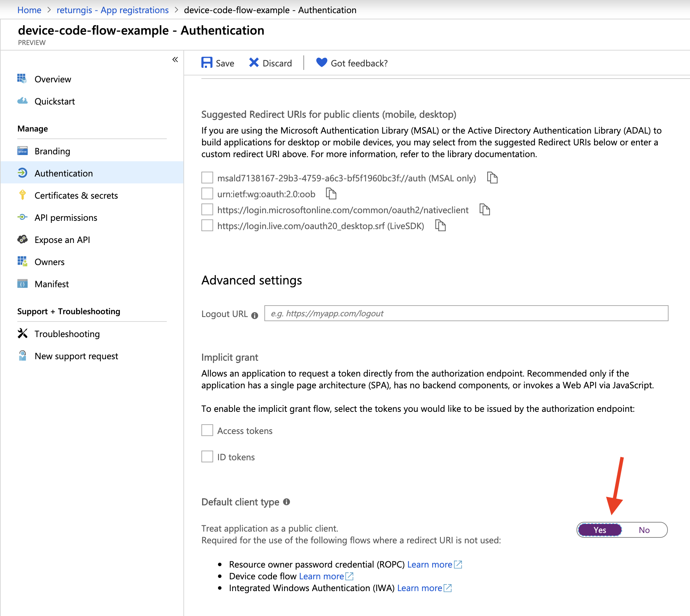Click Logout URL info icon

[x=255, y=315]
